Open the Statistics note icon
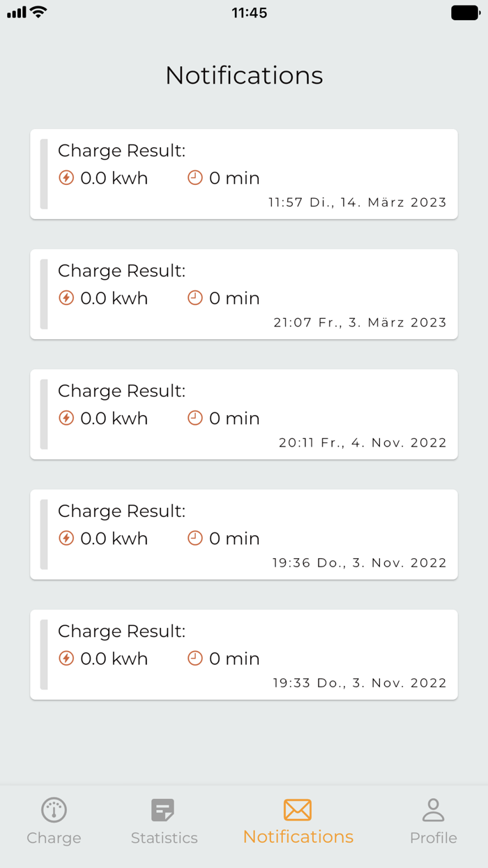This screenshot has width=488, height=868. (x=162, y=810)
